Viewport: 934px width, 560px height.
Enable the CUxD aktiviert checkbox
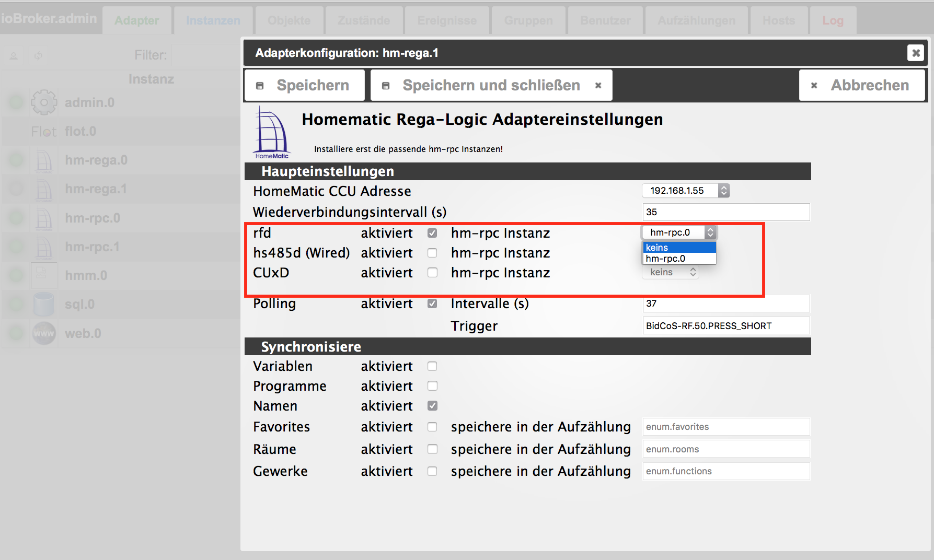pos(432,273)
